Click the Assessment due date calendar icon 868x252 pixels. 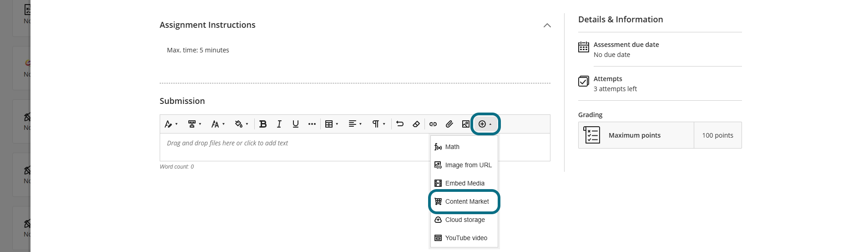[584, 47]
